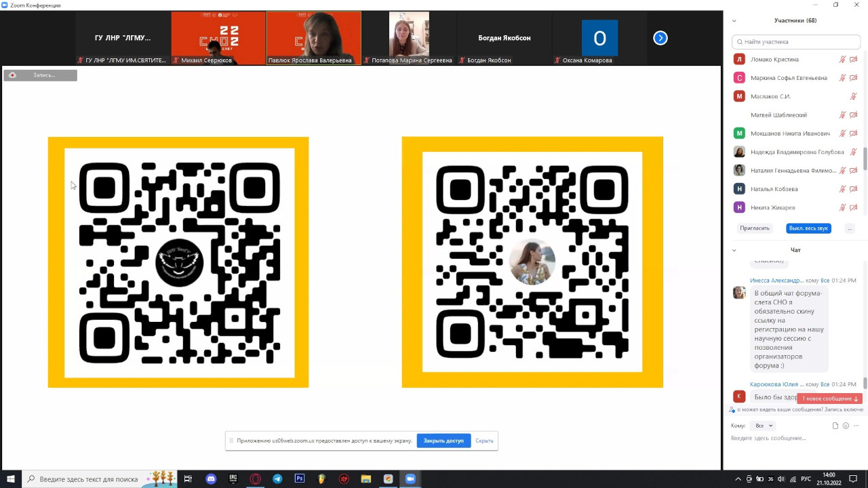Open the Windows Start menu
Viewport: 868px width, 488px height.
point(11,479)
